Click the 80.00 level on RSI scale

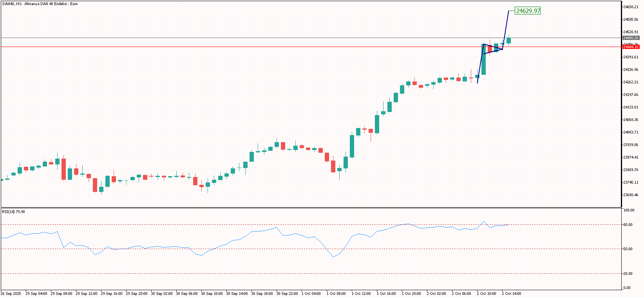tap(628, 225)
